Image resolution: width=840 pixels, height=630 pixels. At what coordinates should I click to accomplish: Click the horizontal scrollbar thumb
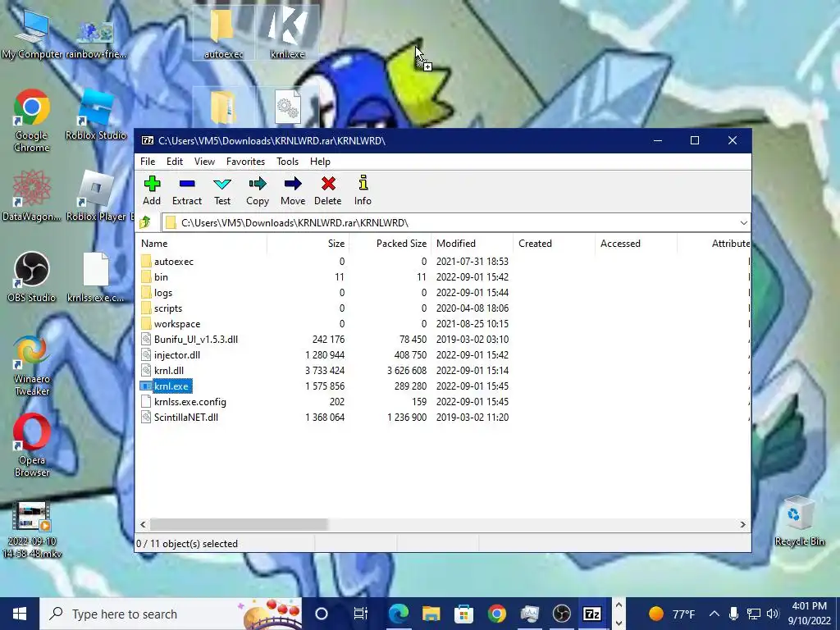[x=239, y=524]
